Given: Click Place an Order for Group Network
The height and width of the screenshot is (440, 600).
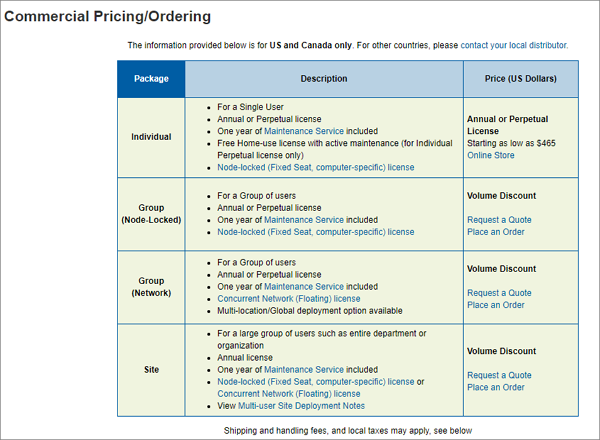Looking at the screenshot, I should 496,305.
